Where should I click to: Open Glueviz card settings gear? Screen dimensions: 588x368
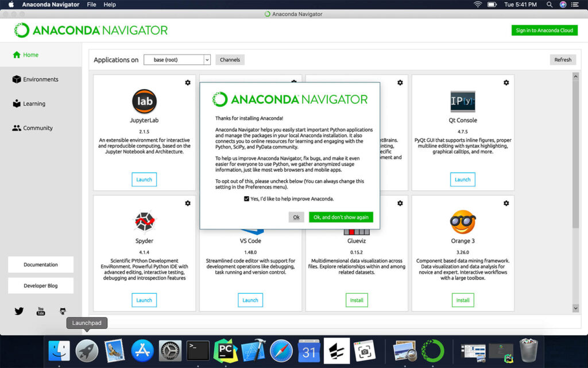point(400,203)
